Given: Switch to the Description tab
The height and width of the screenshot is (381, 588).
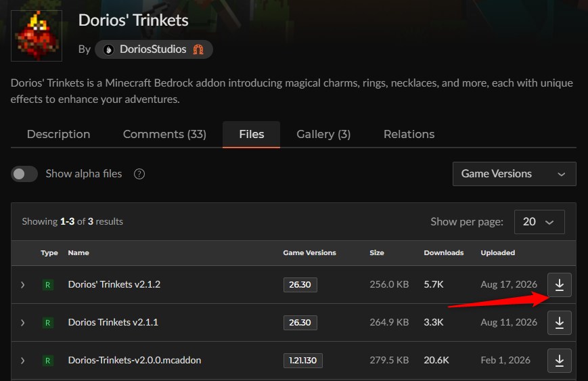Looking at the screenshot, I should coord(58,134).
